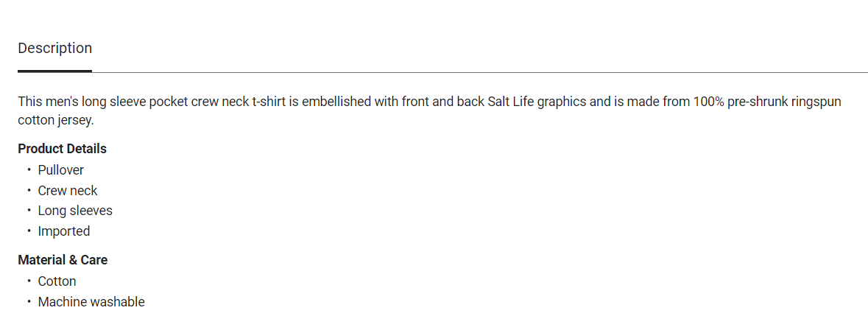Click the words Salt Life in the description

(x=510, y=102)
